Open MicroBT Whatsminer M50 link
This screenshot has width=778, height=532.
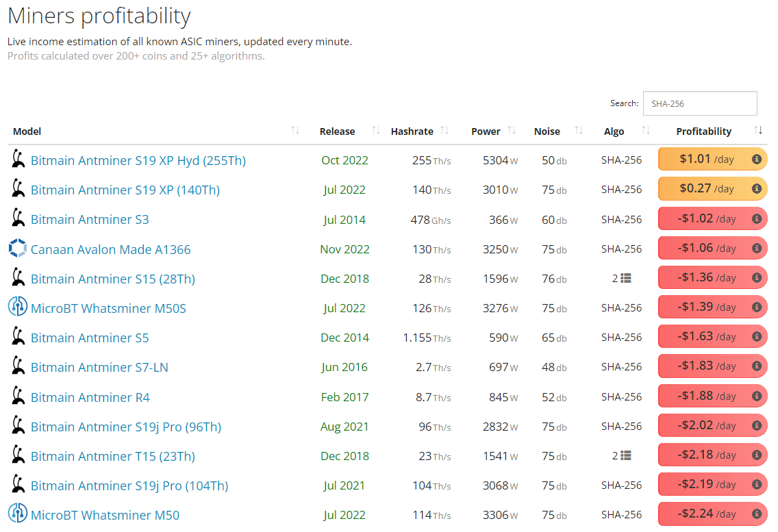coord(105,515)
